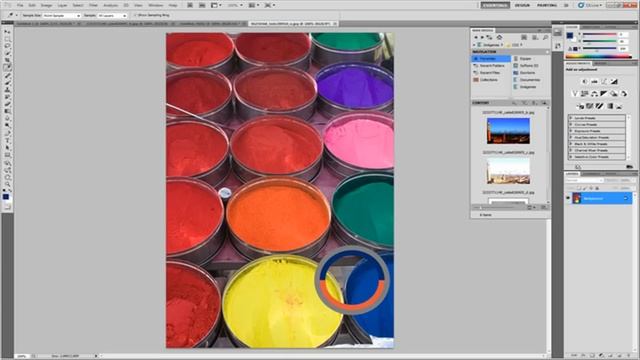Add a Selective Color adjustment
The width and height of the screenshot is (640, 360).
click(619, 106)
